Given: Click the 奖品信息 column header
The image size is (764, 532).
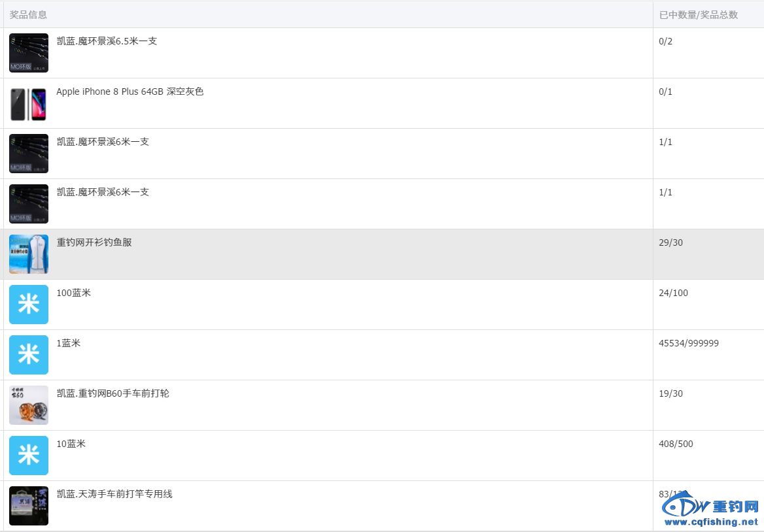Looking at the screenshot, I should (28, 14).
